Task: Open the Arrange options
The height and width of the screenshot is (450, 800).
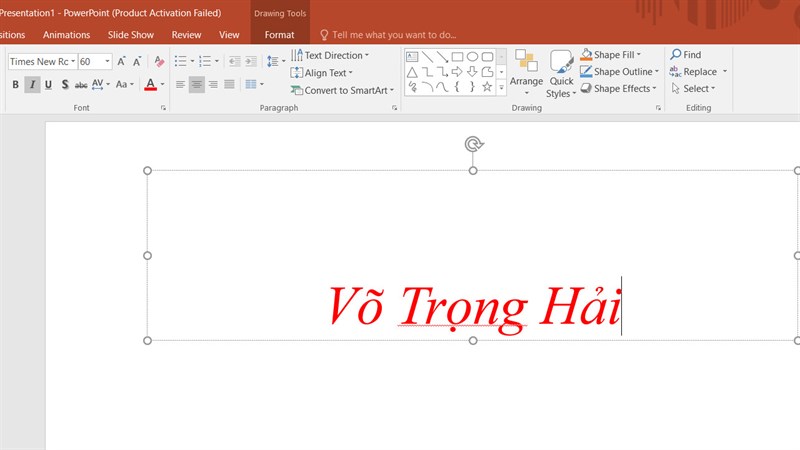Action: tap(527, 73)
